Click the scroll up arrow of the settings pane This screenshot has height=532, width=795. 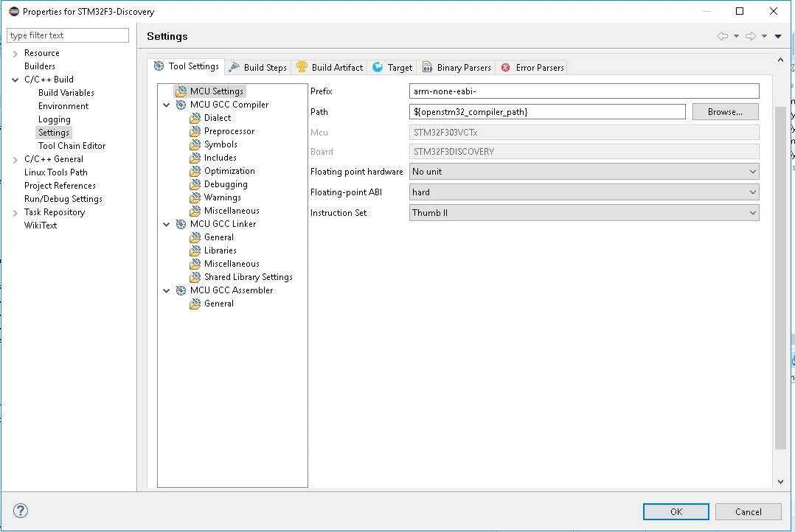pyautogui.click(x=781, y=60)
